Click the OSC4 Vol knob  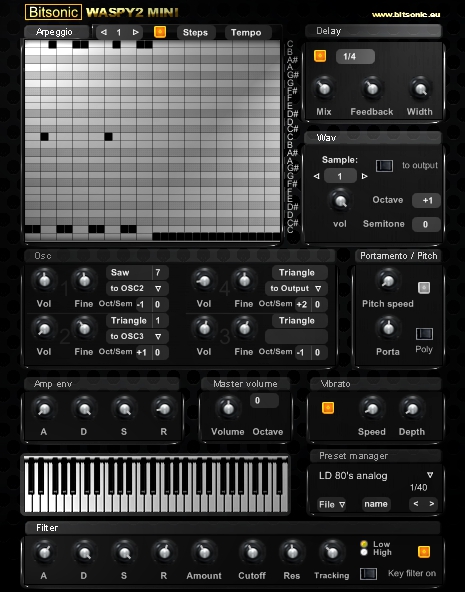[x=204, y=280]
